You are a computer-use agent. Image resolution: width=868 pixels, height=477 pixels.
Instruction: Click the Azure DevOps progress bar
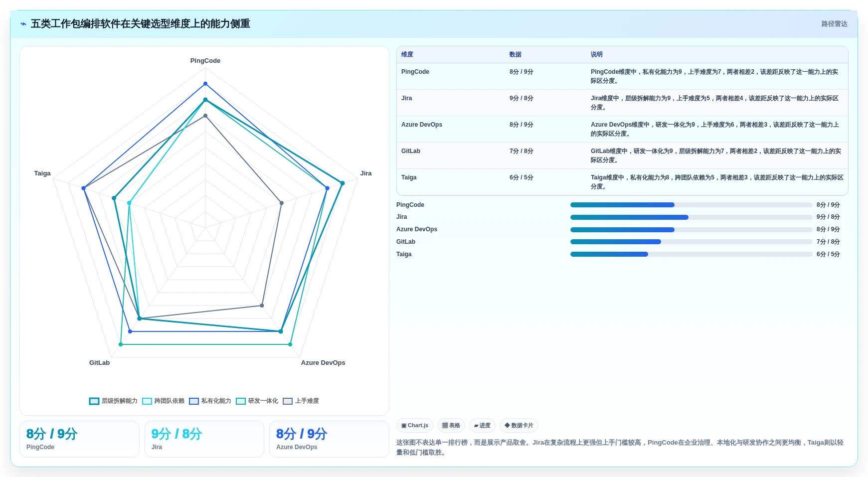(x=692, y=230)
